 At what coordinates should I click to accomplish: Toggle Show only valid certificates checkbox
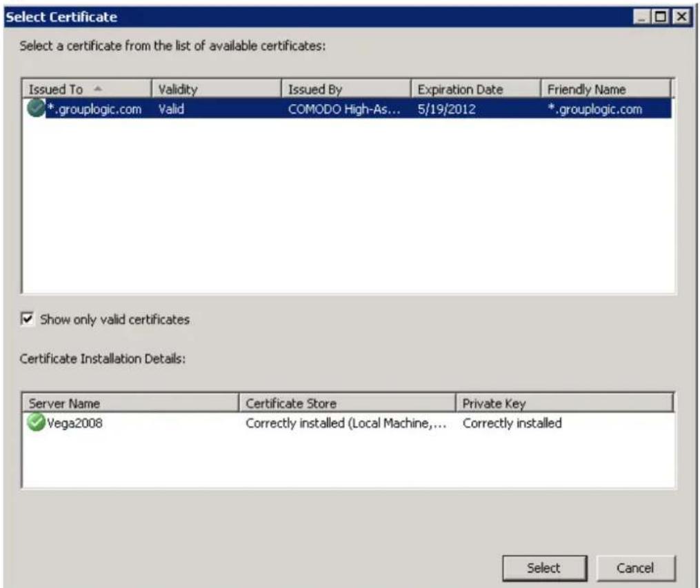pyautogui.click(x=27, y=319)
